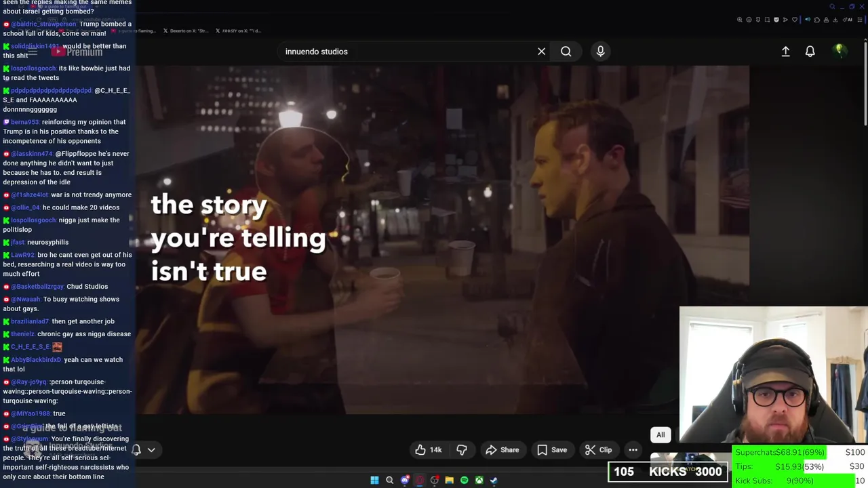This screenshot has height=488, width=868.
Task: Click the pin icon in browser toolbar
Action: tap(758, 20)
